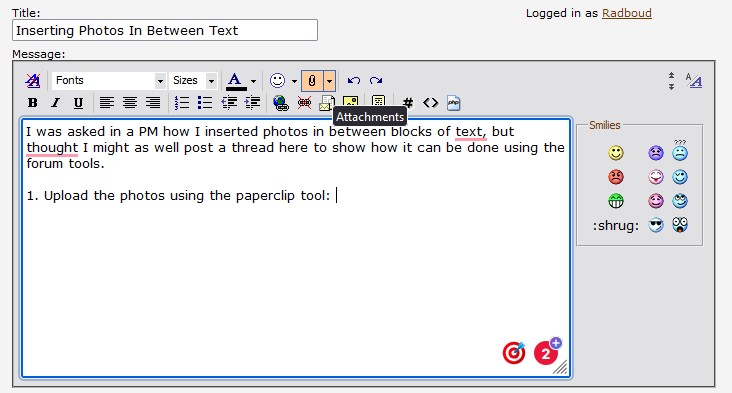Insert the green big grin smilie
The image size is (732, 393).
click(x=616, y=201)
